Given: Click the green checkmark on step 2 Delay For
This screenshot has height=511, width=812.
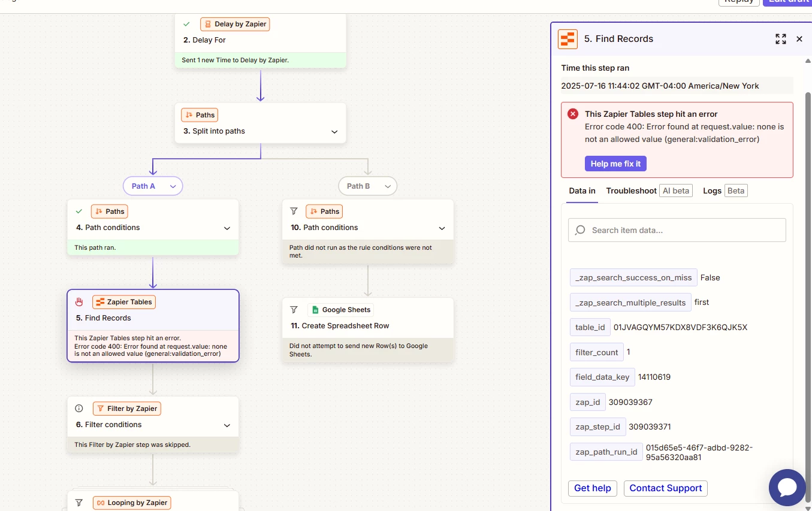Looking at the screenshot, I should point(187,24).
